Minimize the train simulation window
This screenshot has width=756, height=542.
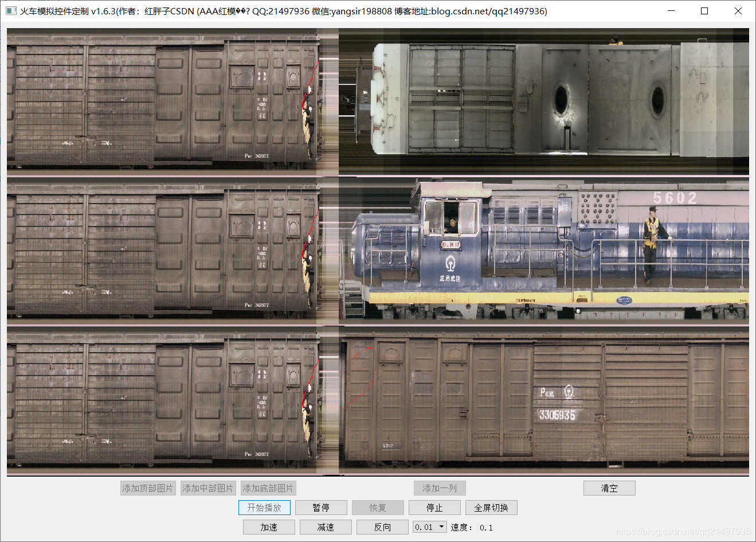click(671, 11)
